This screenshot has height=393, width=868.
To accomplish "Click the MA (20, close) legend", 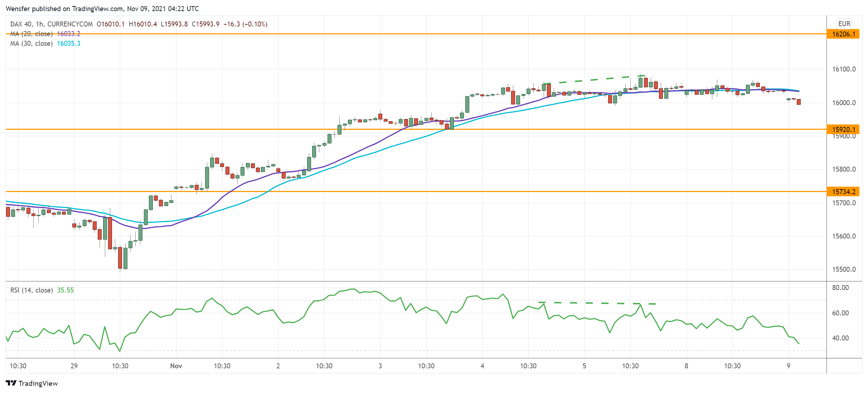I will click(x=31, y=34).
